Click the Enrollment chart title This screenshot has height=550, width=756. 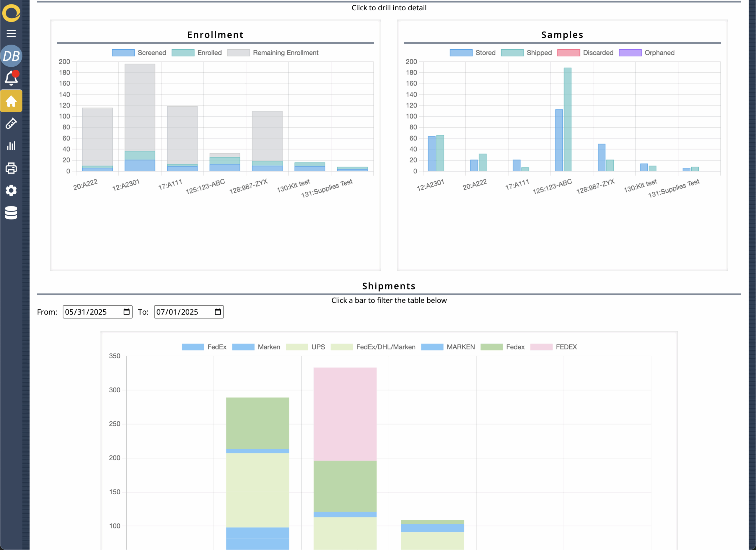coord(215,35)
